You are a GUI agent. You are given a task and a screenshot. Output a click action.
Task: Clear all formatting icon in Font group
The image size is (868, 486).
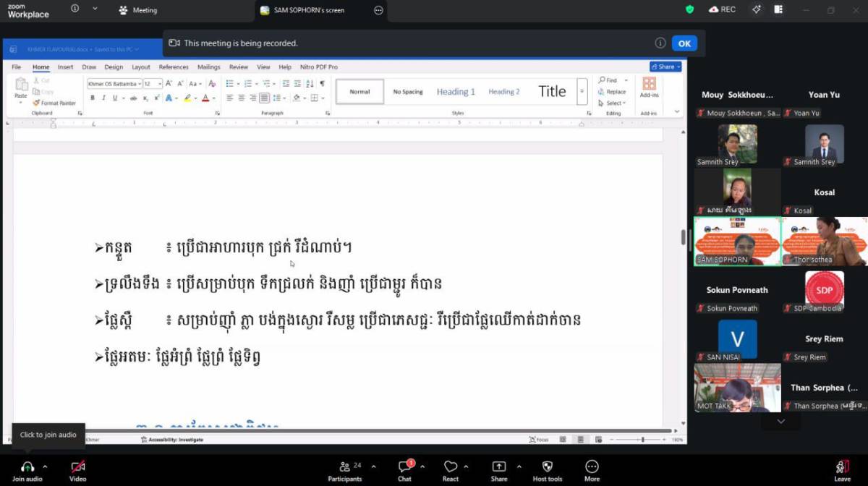(212, 84)
